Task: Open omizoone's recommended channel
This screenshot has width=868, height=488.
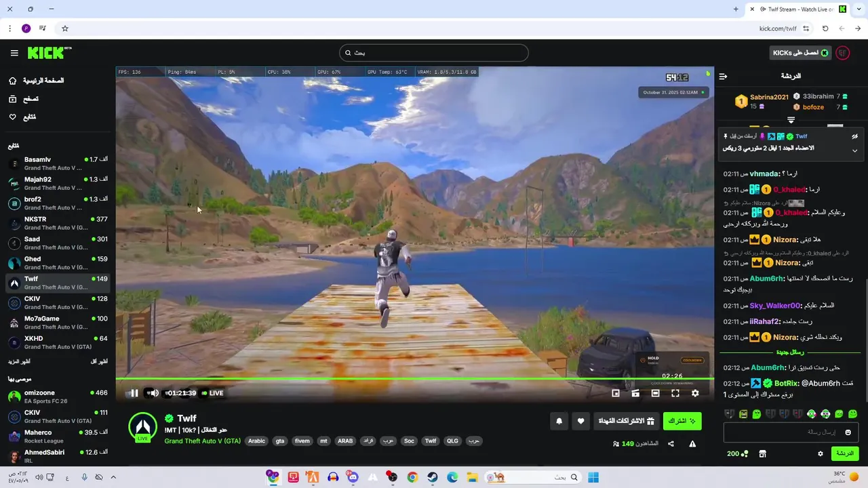Action: [x=58, y=396]
